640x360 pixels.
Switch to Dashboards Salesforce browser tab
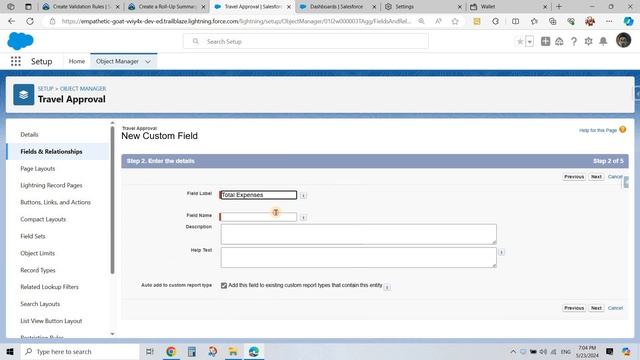tap(337, 7)
